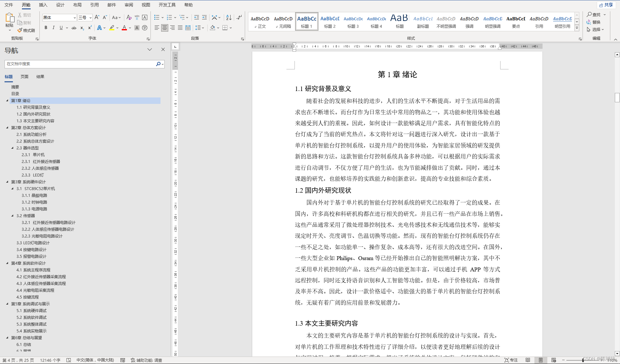
Task: Toggle Italic formatting
Action: tap(54, 28)
